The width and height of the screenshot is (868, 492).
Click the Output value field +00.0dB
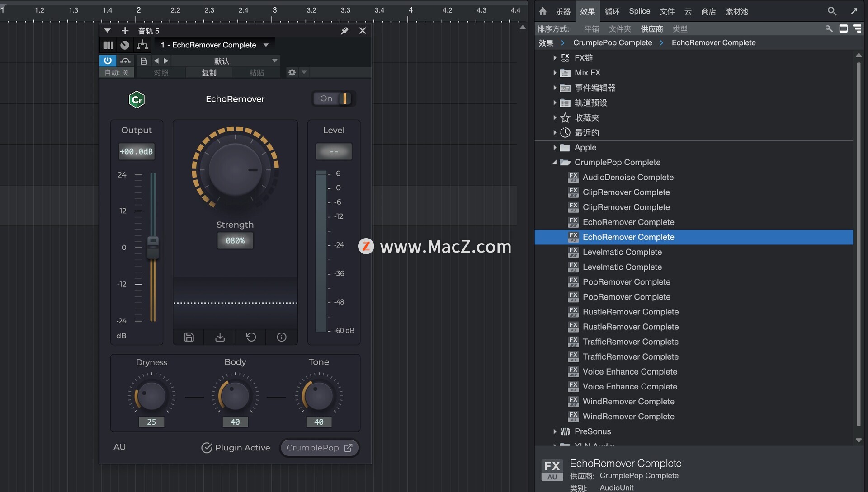click(x=137, y=151)
